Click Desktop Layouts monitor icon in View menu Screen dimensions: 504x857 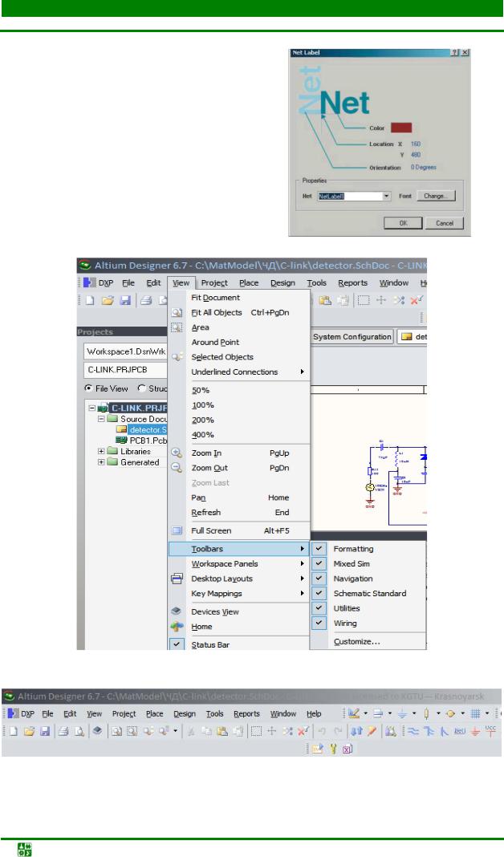tap(177, 579)
